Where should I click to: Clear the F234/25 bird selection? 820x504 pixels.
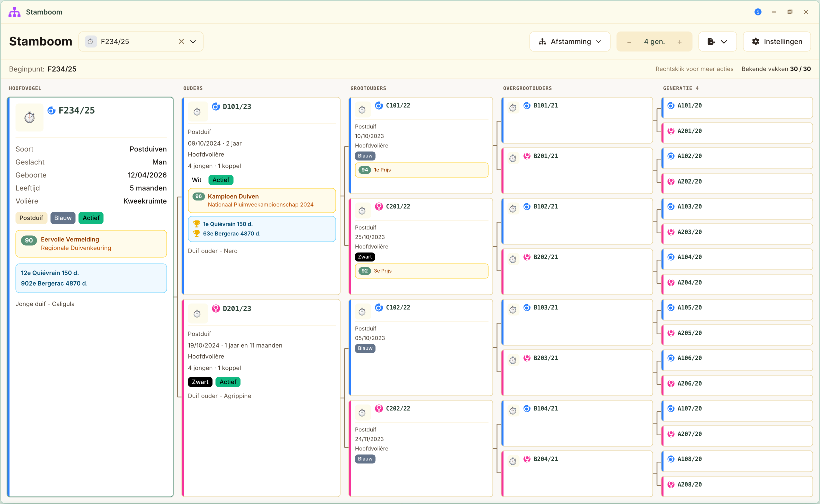click(181, 41)
